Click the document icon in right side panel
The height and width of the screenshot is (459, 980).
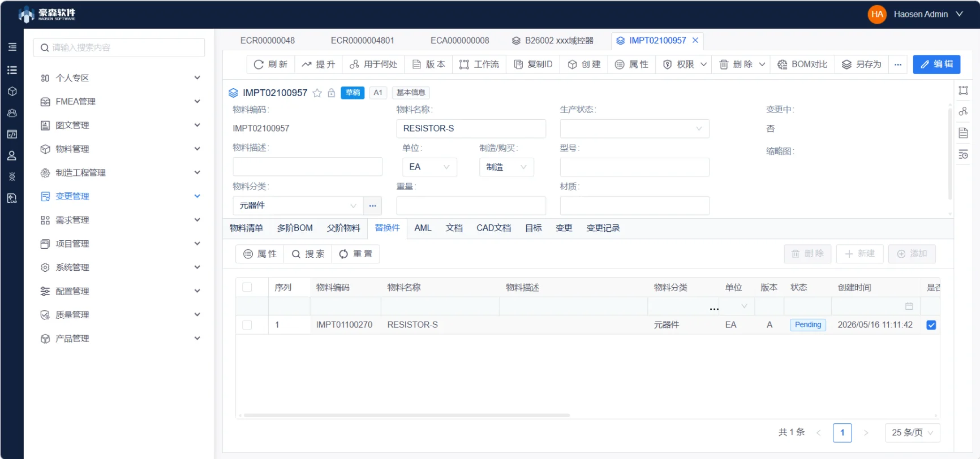[x=963, y=133]
